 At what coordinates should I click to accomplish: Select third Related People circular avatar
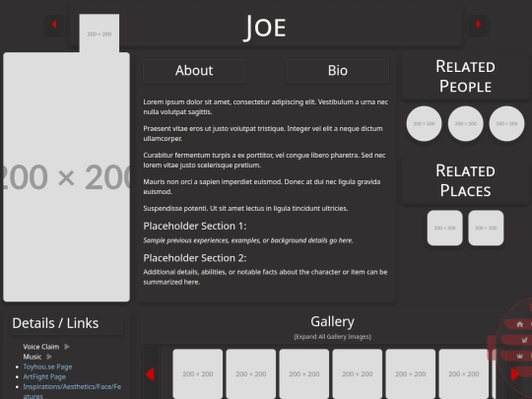coord(506,124)
